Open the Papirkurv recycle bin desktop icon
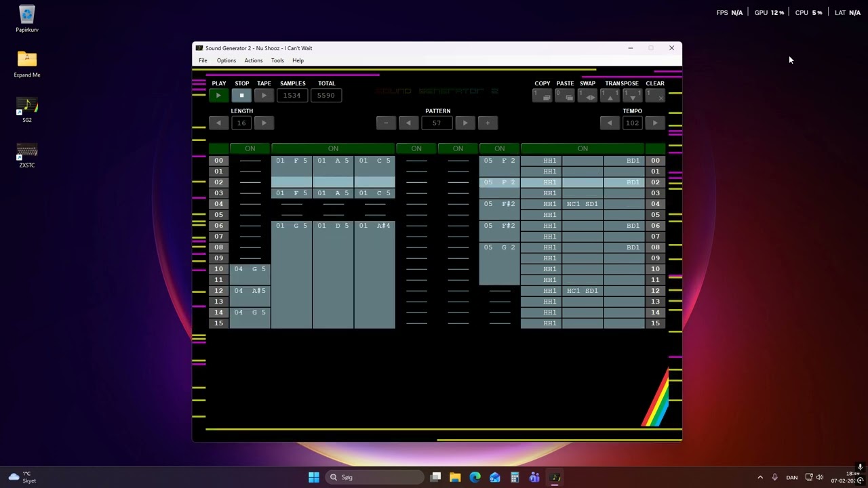This screenshot has width=868, height=488. coord(27,18)
